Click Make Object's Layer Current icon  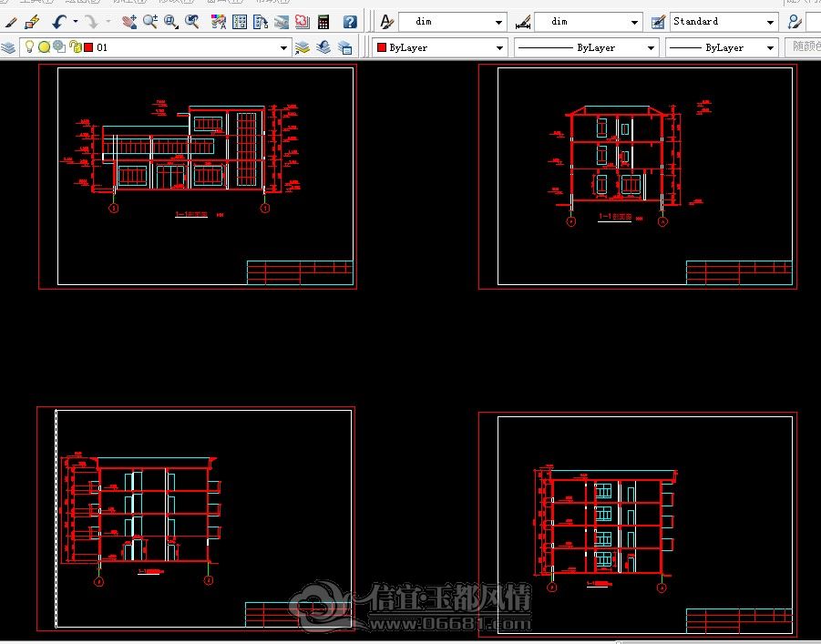[303, 47]
